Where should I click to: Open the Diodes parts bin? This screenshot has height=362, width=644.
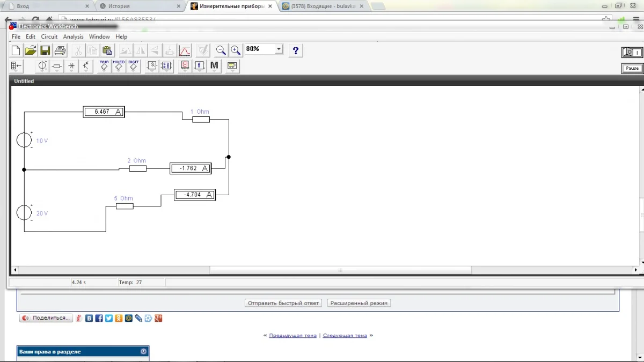(x=71, y=66)
